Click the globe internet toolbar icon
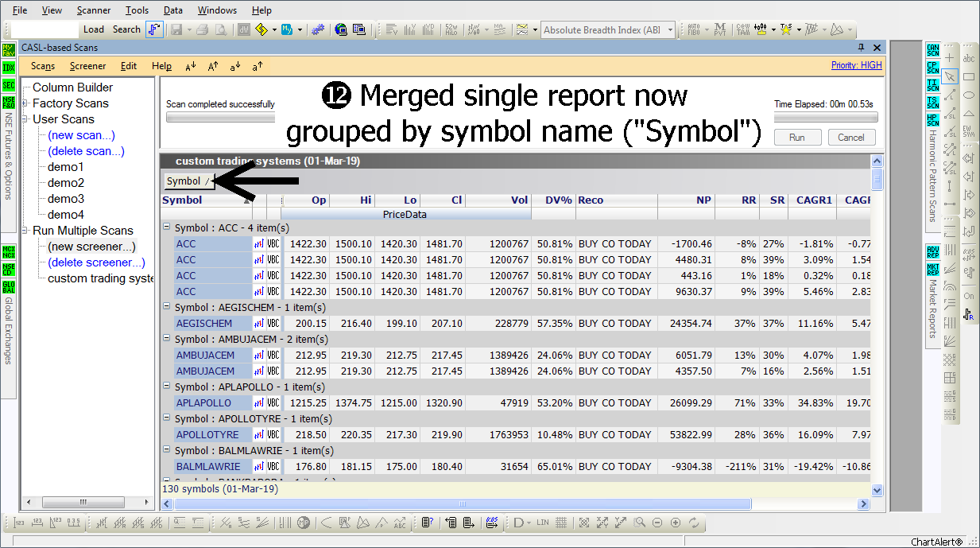The width and height of the screenshot is (980, 548). click(x=341, y=30)
